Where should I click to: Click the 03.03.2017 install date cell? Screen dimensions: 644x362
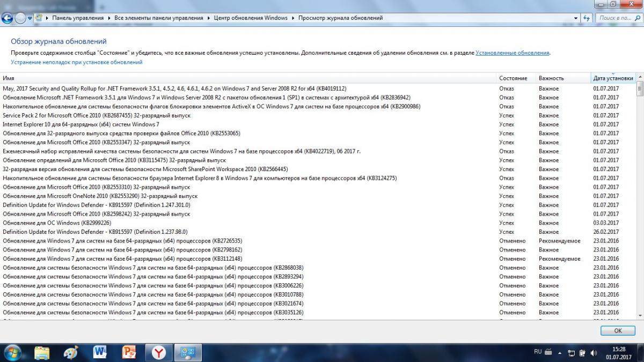point(606,223)
